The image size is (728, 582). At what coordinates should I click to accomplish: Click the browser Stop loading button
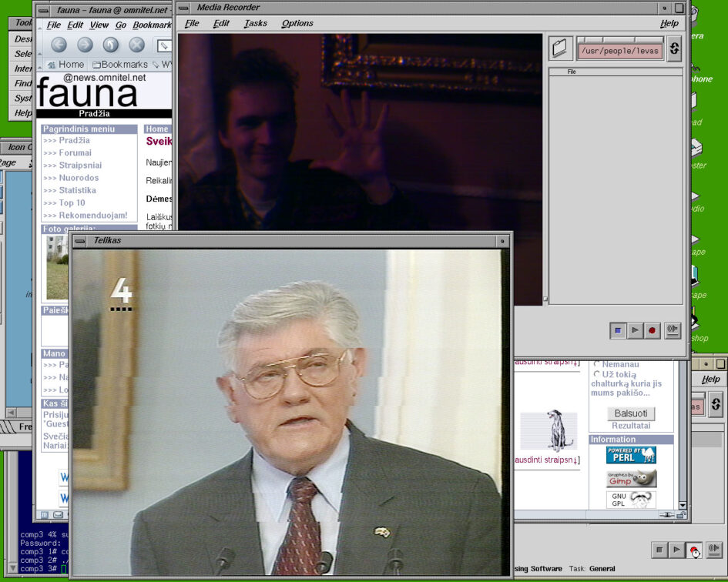pos(137,45)
